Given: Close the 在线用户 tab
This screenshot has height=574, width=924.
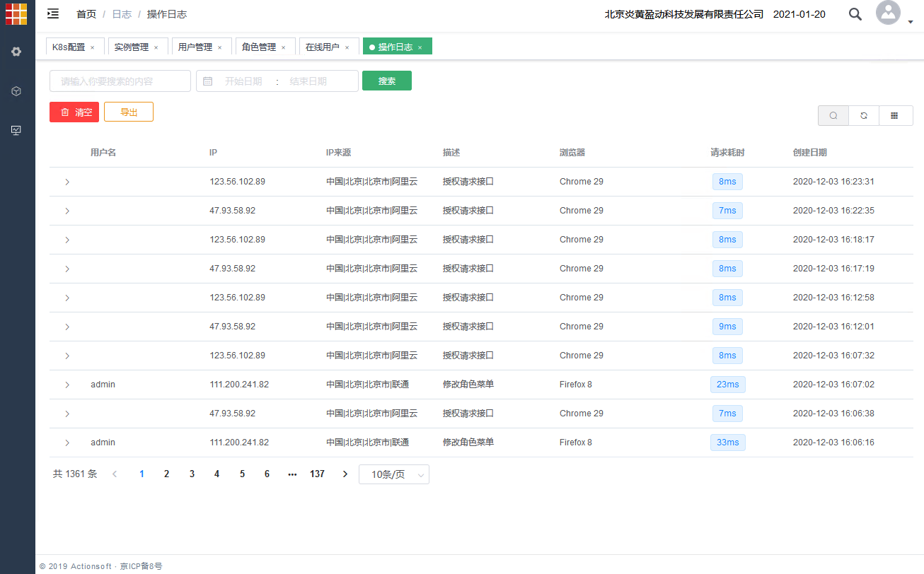Looking at the screenshot, I should 347,47.
